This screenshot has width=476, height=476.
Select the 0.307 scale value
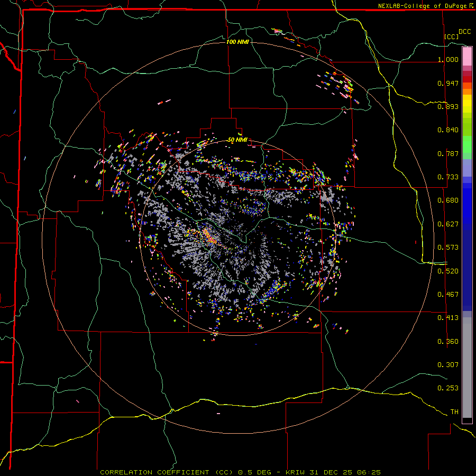[x=448, y=364]
